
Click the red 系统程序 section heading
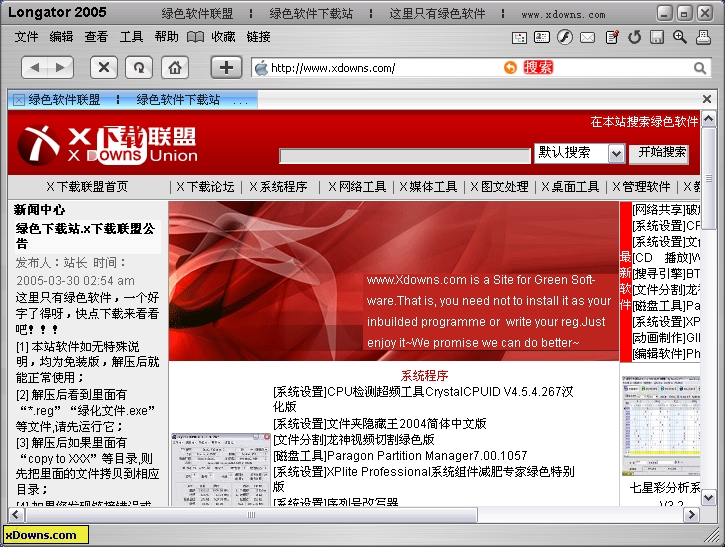(x=424, y=375)
